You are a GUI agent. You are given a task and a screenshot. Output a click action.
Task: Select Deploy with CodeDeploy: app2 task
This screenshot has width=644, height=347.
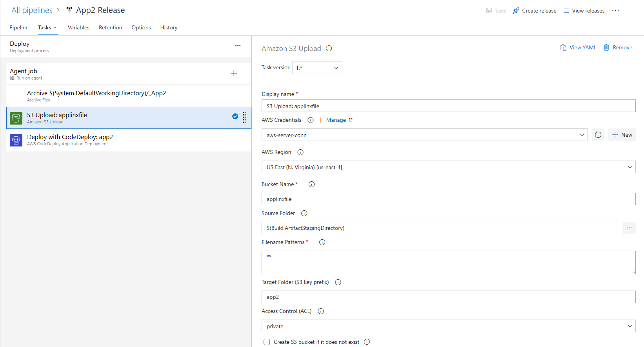point(129,140)
